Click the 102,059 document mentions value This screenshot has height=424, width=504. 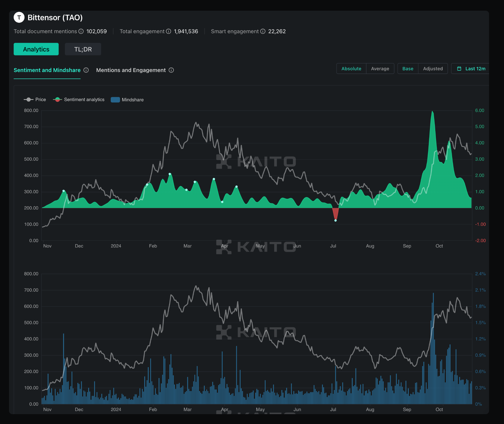[97, 31]
